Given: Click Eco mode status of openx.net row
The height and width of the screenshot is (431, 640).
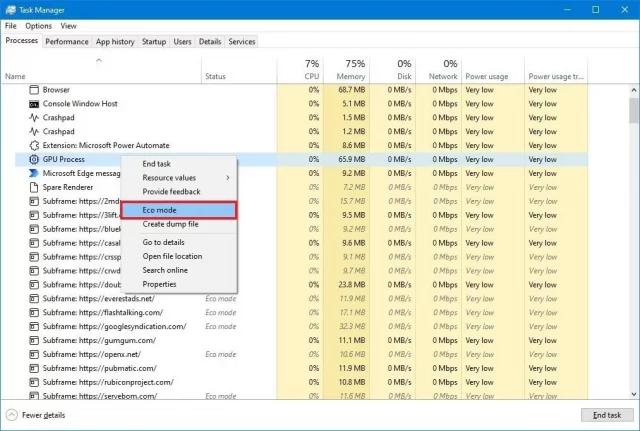Looking at the screenshot, I should (221, 354).
